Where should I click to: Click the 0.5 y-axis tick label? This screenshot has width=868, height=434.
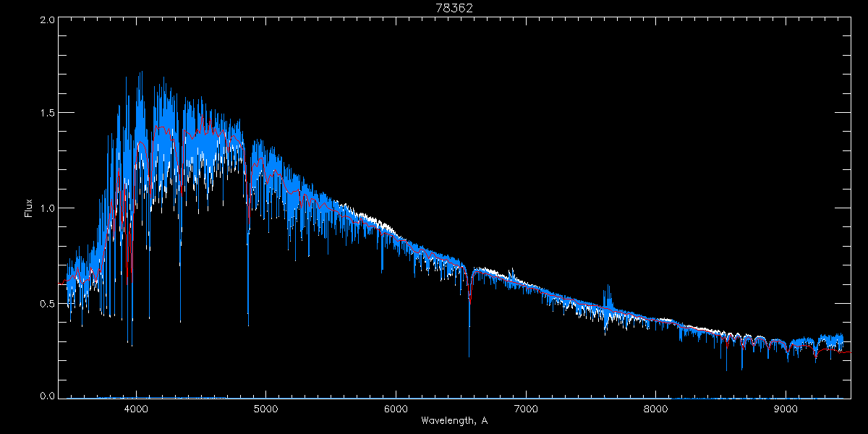(x=48, y=303)
